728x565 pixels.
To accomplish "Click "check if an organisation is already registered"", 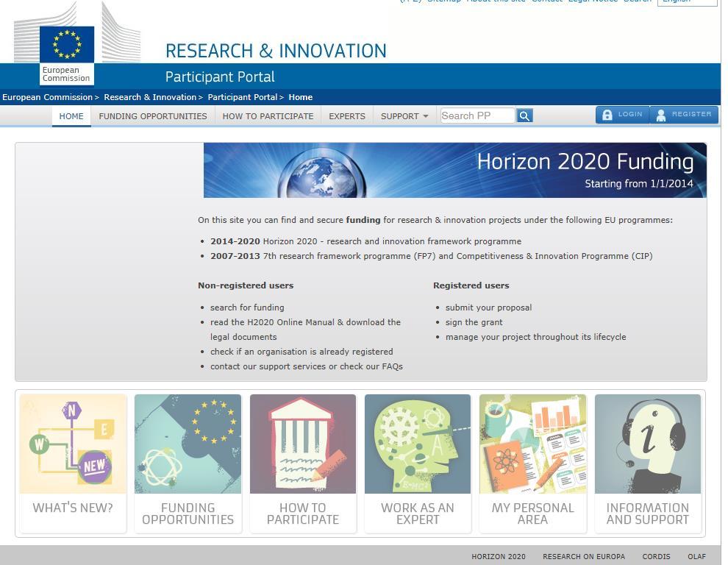I will pyautogui.click(x=301, y=351).
